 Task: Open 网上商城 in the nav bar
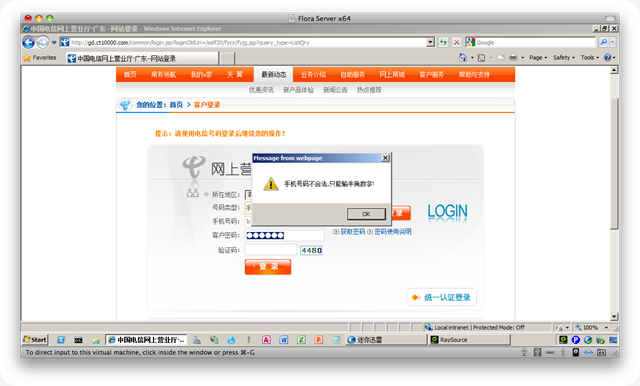pos(392,75)
